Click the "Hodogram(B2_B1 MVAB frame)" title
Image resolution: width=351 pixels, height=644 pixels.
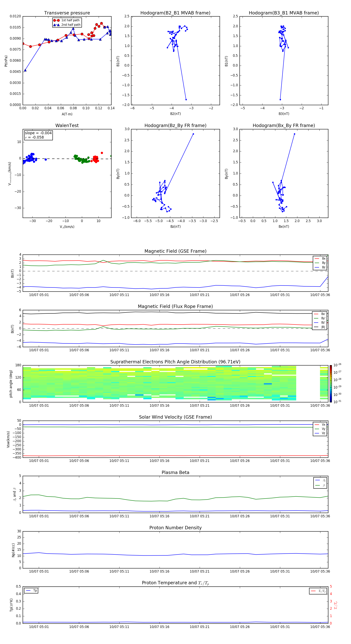coord(175,13)
